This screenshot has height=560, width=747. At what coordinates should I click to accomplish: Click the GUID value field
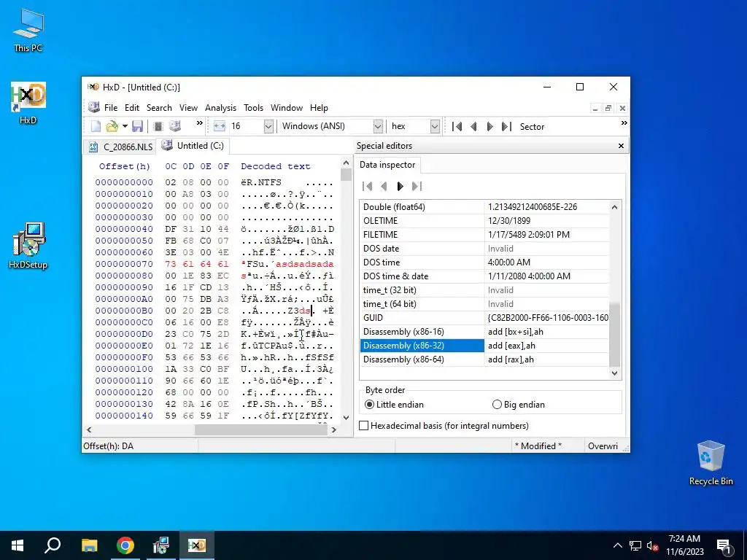(x=547, y=318)
